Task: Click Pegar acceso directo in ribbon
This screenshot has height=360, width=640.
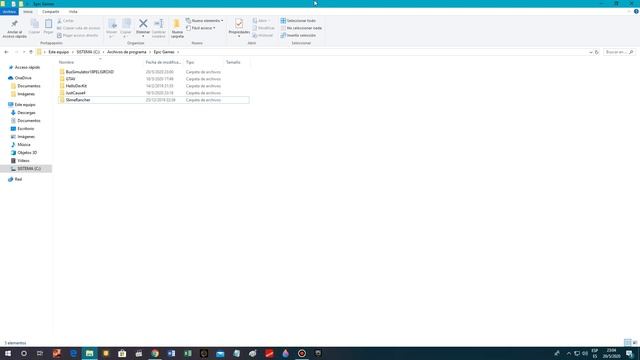Action: tap(78, 36)
